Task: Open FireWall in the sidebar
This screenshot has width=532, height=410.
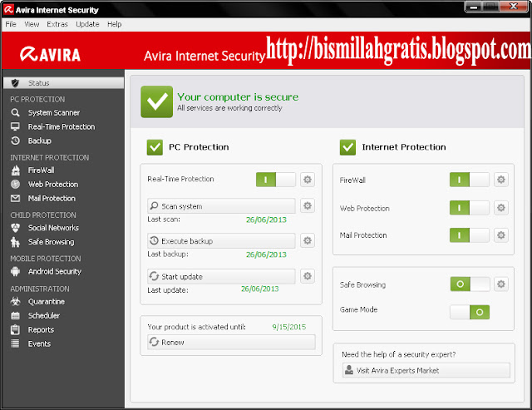Action: coord(41,170)
